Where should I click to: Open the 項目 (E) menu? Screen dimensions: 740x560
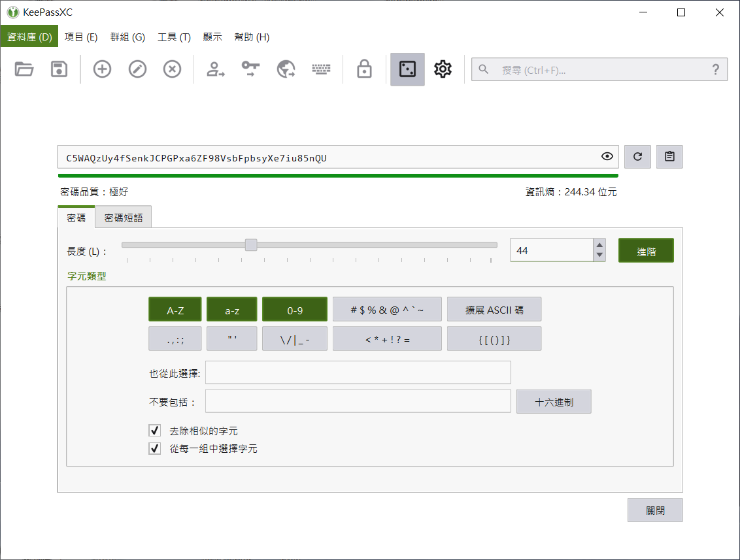click(x=81, y=37)
